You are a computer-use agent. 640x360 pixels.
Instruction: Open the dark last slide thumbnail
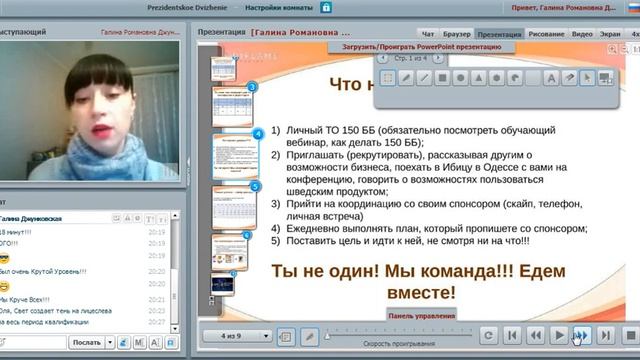(222, 284)
